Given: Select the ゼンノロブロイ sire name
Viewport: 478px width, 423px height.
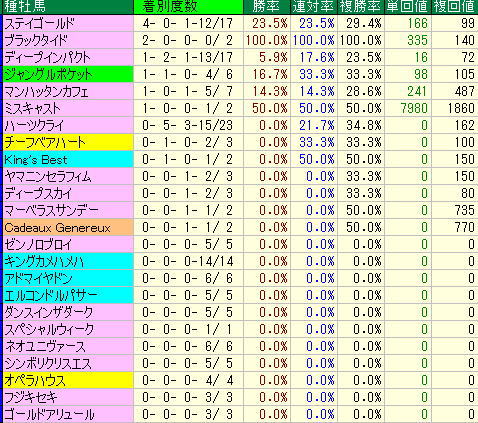Looking at the screenshot, I should click(x=38, y=244).
